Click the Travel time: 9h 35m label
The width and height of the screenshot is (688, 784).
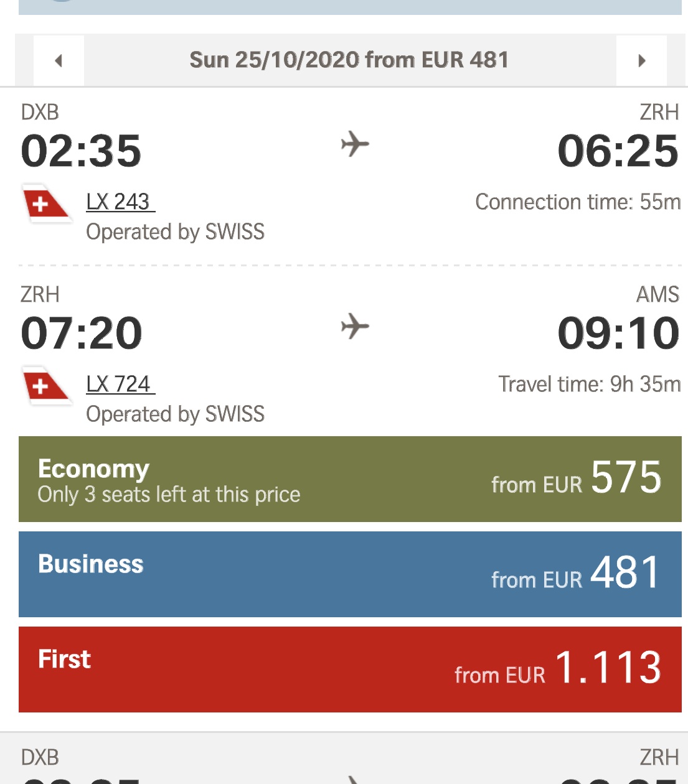[588, 385]
